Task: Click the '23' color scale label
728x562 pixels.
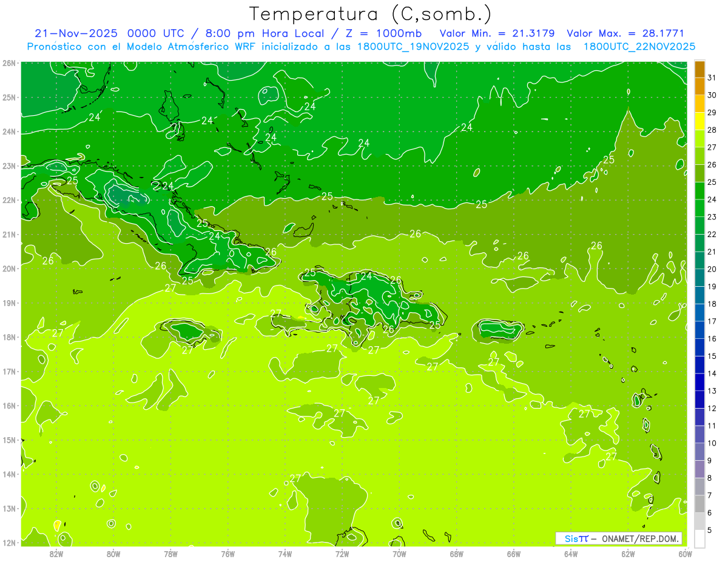Action: coord(712,217)
